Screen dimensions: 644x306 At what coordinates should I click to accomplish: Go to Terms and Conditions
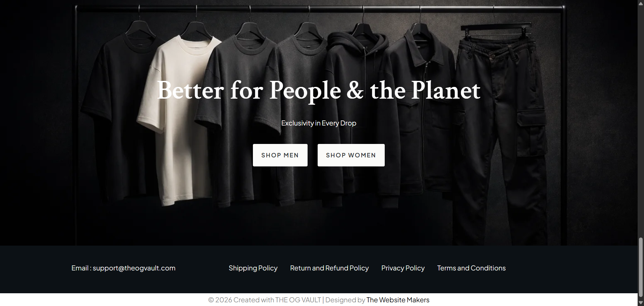point(471,268)
